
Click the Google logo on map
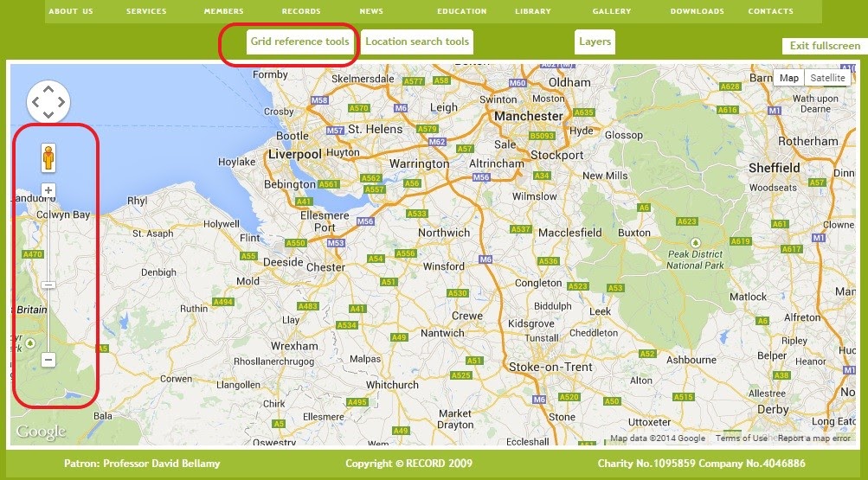coord(41,432)
